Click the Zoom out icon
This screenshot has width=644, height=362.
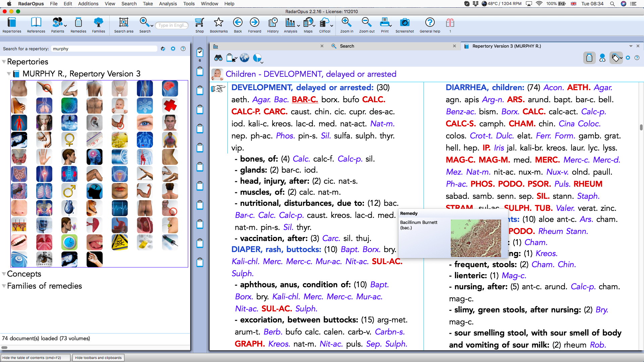(367, 22)
